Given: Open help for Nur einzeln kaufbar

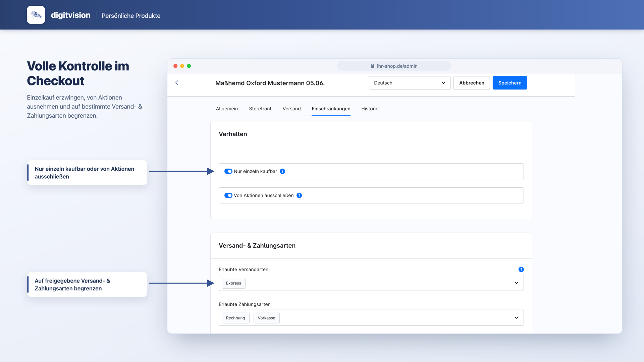Looking at the screenshot, I should coord(282,171).
